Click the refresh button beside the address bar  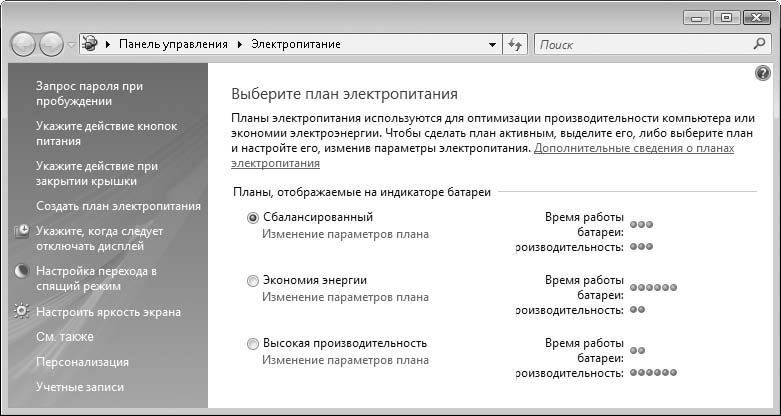515,44
